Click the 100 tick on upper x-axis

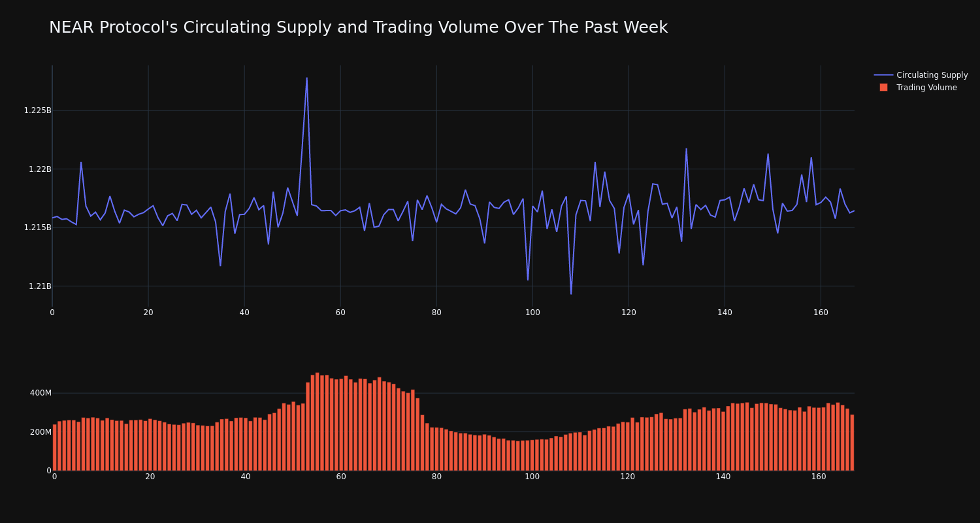[532, 312]
